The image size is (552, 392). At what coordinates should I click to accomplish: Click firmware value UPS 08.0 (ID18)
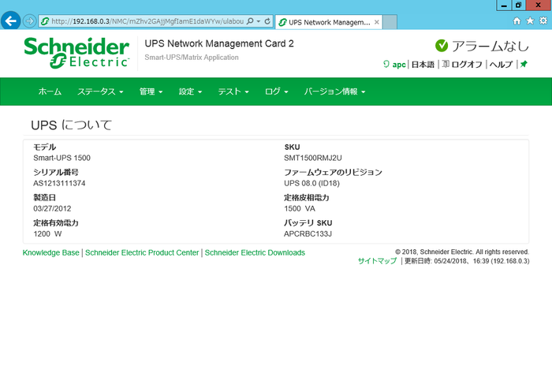pyautogui.click(x=312, y=184)
